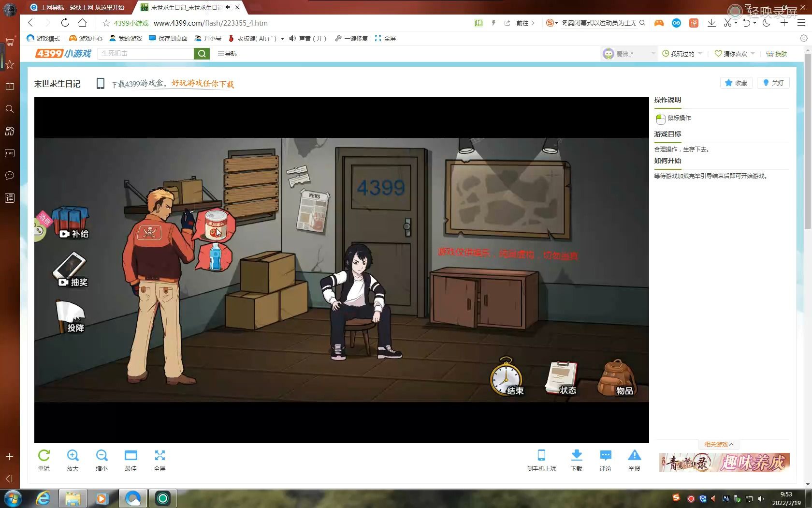Image resolution: width=812 pixels, height=508 pixels.
Task: Click 换肤 skin change link
Action: click(777, 54)
